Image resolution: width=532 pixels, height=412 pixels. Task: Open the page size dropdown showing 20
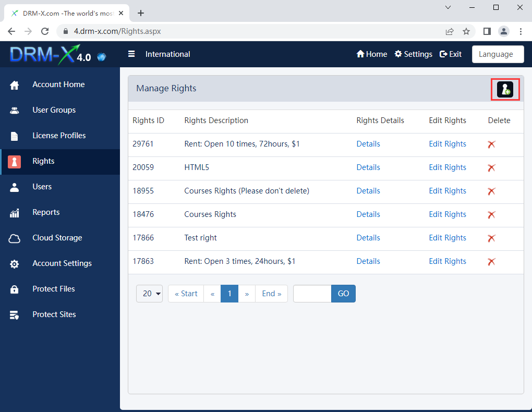(x=150, y=294)
